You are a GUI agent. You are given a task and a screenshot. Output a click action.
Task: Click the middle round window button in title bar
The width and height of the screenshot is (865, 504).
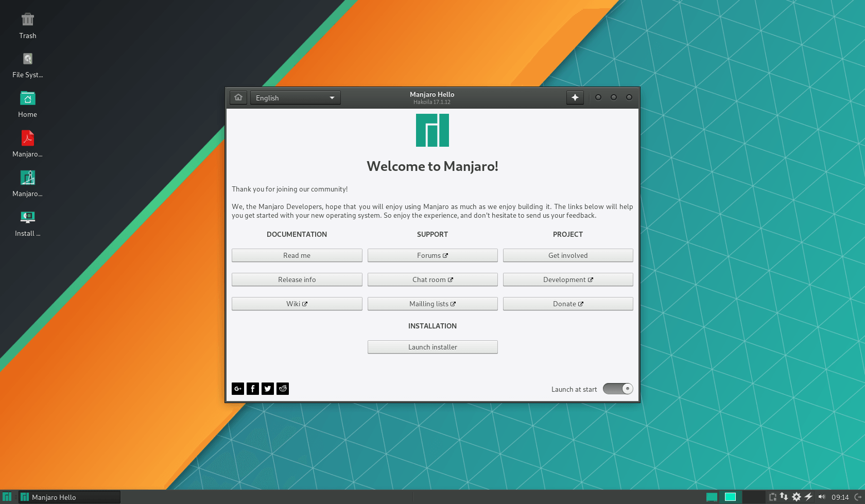coord(614,97)
